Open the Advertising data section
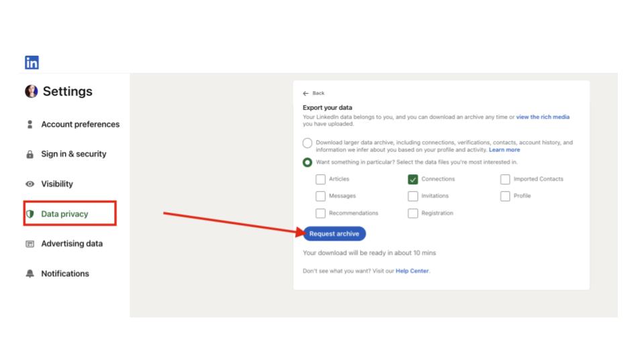This screenshot has width=644, height=362. click(72, 244)
